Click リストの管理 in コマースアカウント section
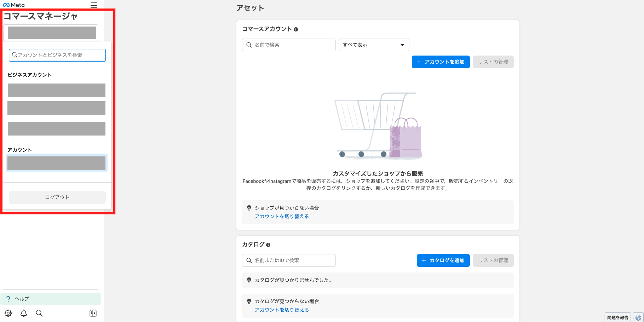This screenshot has height=322, width=644. (493, 62)
